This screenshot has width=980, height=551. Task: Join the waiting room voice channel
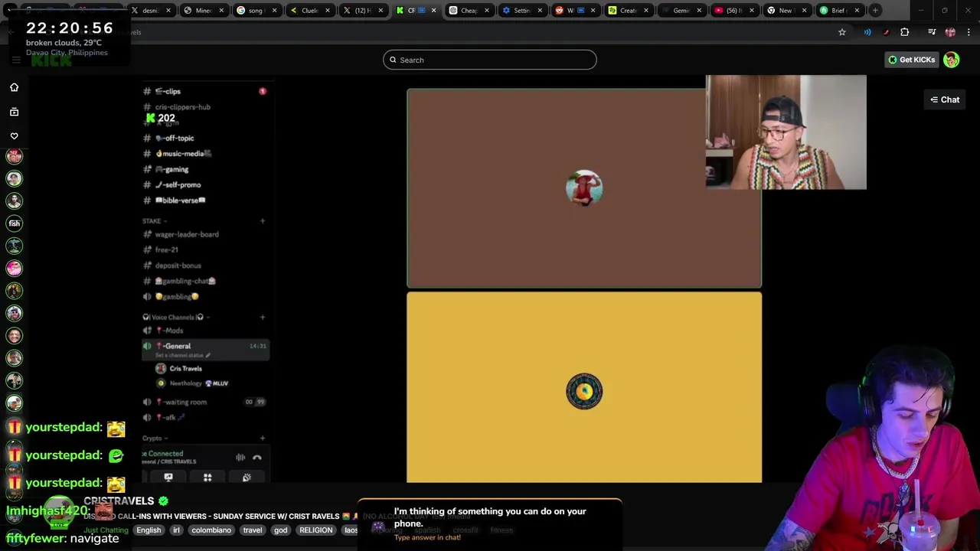point(205,402)
